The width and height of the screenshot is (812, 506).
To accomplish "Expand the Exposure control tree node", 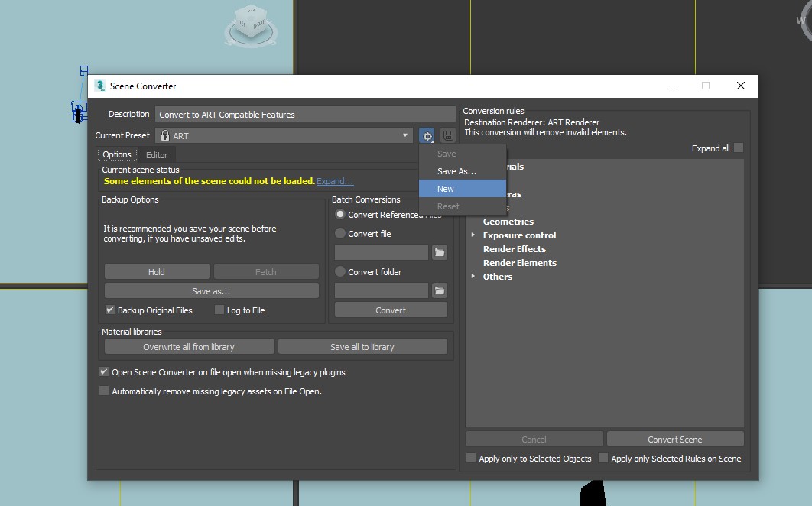I will click(x=473, y=235).
